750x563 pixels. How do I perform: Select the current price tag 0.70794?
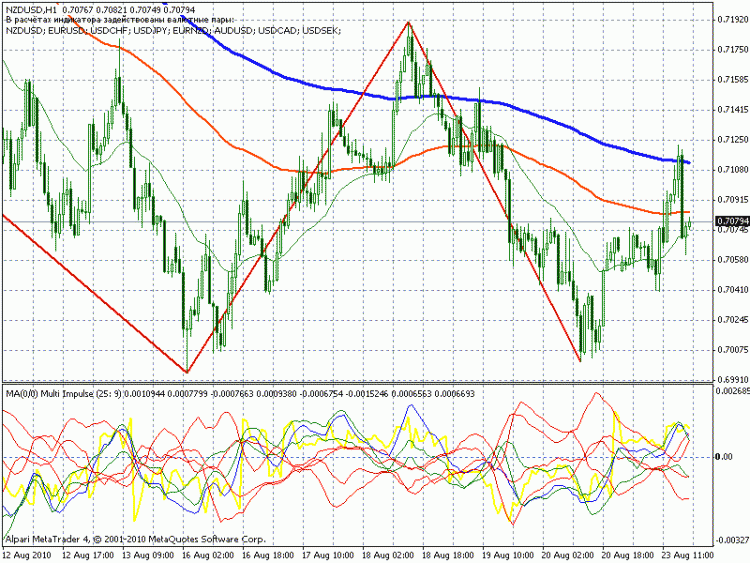tap(732, 220)
